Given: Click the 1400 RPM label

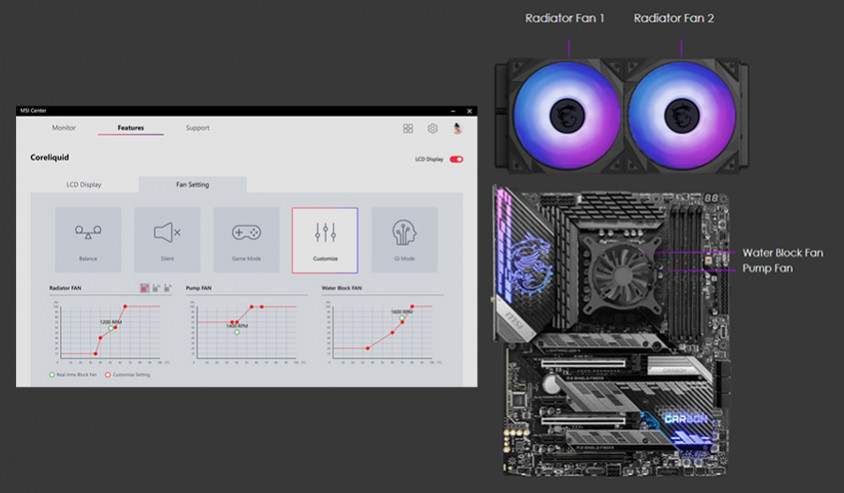Looking at the screenshot, I should point(237,326).
